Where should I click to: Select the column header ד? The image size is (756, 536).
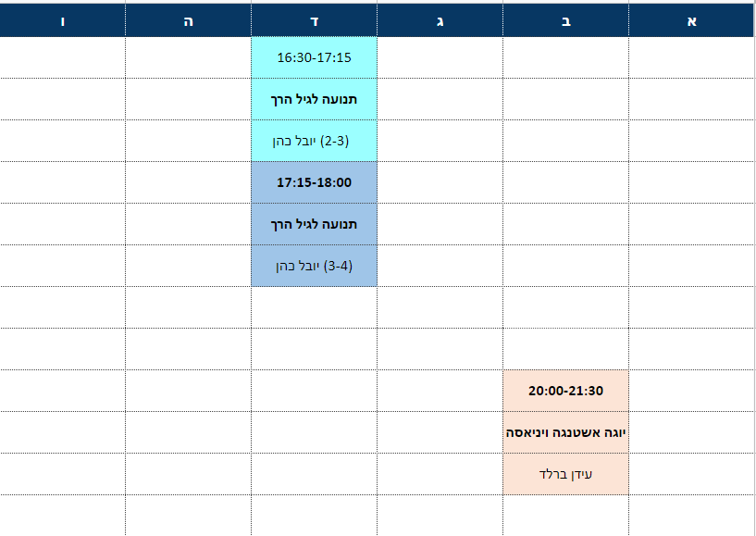coord(314,20)
